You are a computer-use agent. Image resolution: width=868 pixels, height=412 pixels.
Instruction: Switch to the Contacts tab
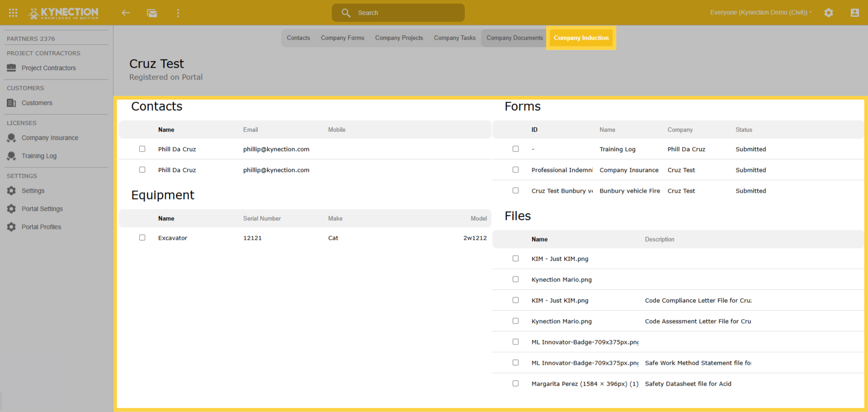tap(298, 38)
